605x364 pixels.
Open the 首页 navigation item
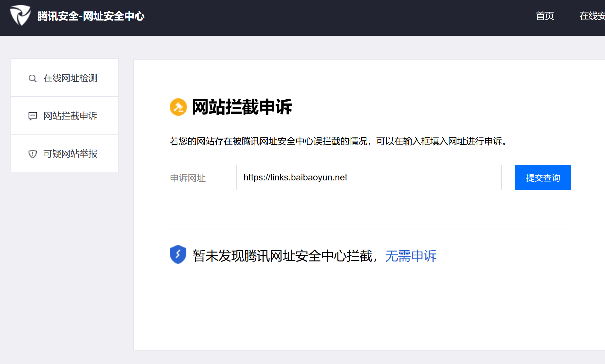coord(545,16)
